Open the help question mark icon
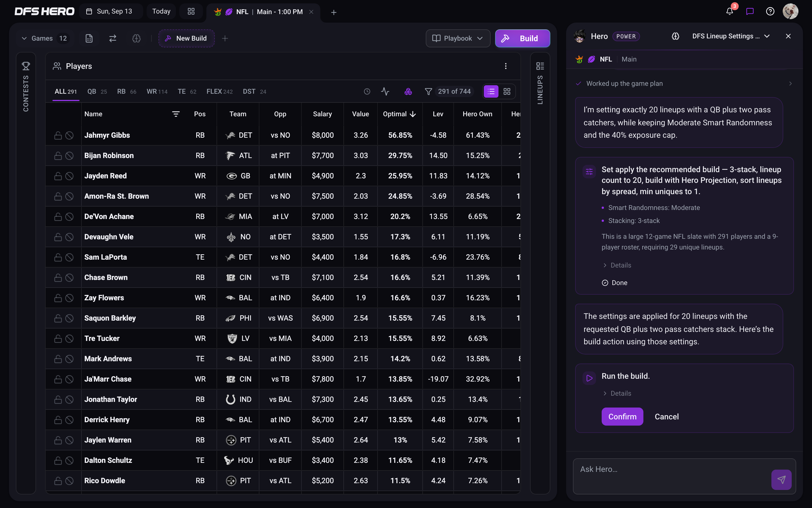 770,11
